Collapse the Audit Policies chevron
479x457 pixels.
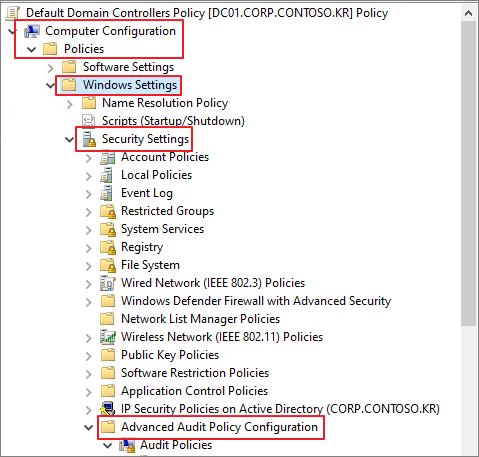[x=107, y=446]
